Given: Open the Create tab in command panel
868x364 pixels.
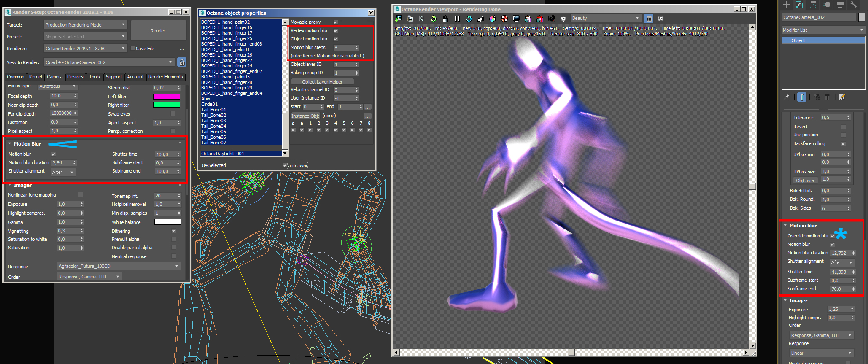Looking at the screenshot, I should pyautogui.click(x=786, y=5).
